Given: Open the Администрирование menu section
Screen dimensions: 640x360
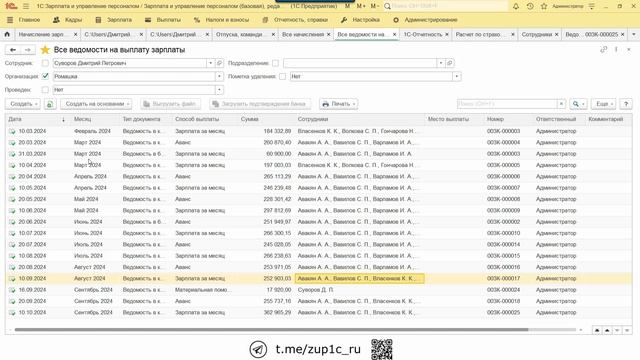Looking at the screenshot, I should pos(425,20).
